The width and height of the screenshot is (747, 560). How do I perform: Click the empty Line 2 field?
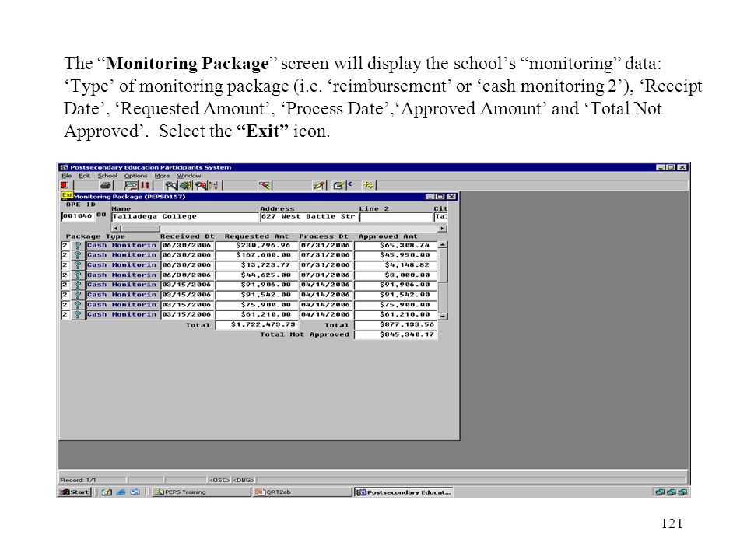[x=395, y=217]
